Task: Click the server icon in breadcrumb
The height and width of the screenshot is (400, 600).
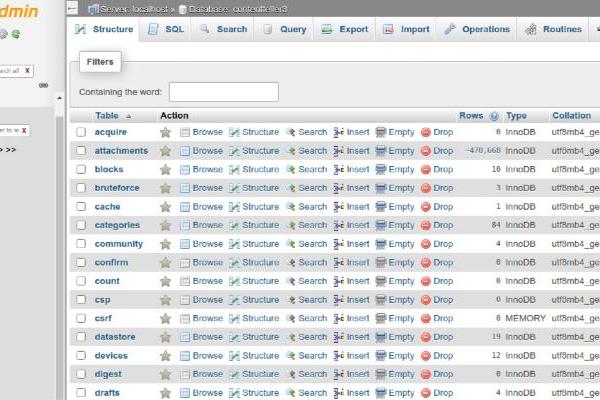Action: pyautogui.click(x=93, y=9)
